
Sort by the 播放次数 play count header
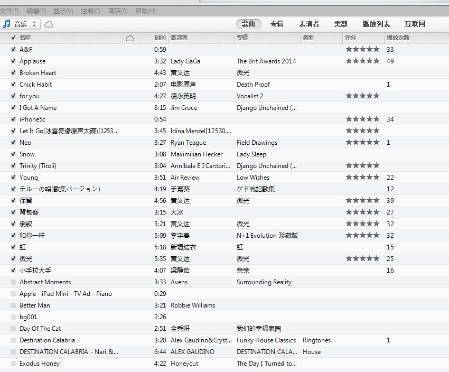click(398, 37)
